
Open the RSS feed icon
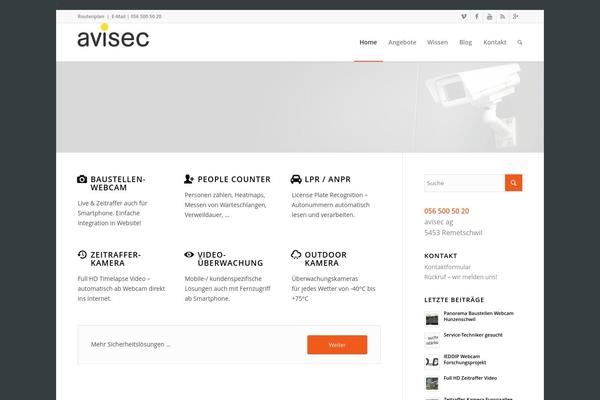(x=502, y=16)
